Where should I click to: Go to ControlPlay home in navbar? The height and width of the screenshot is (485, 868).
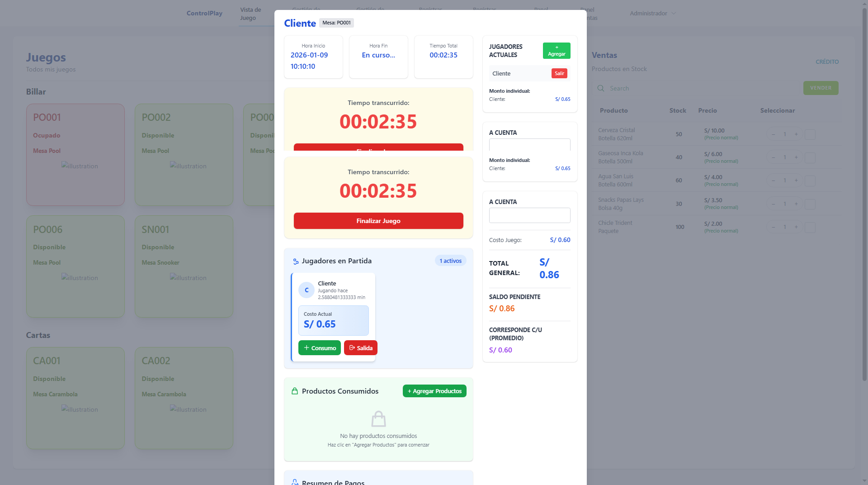(204, 14)
